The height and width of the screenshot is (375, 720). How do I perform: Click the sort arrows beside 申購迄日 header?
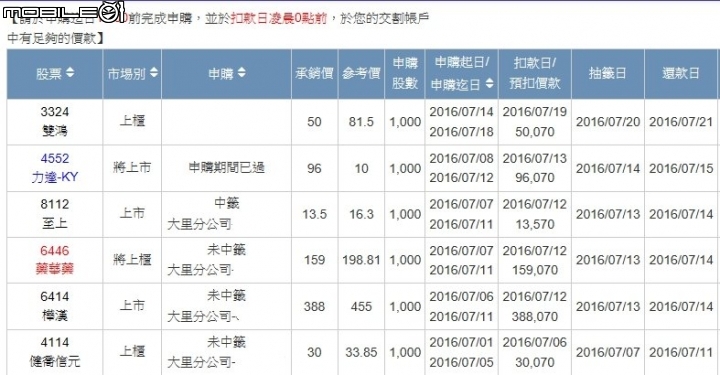click(489, 83)
